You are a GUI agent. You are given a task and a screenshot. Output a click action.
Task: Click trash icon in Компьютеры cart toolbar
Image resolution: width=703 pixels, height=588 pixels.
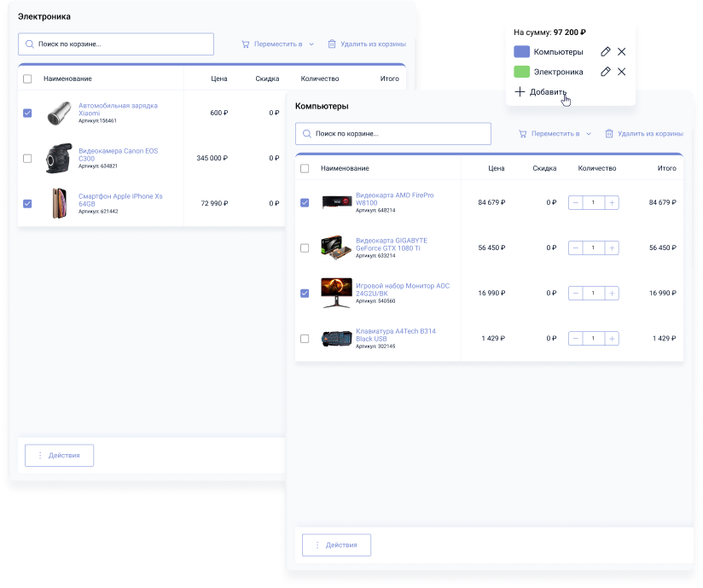coord(609,134)
